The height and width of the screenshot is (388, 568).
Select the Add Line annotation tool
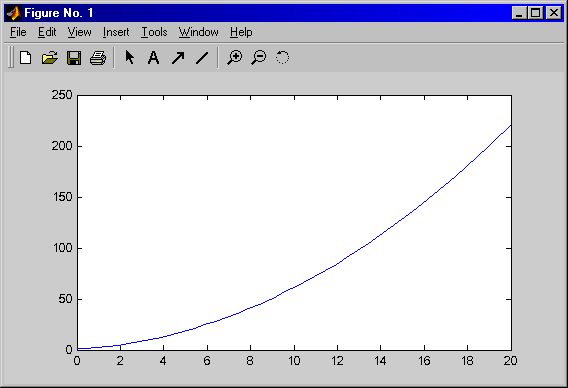tap(202, 58)
